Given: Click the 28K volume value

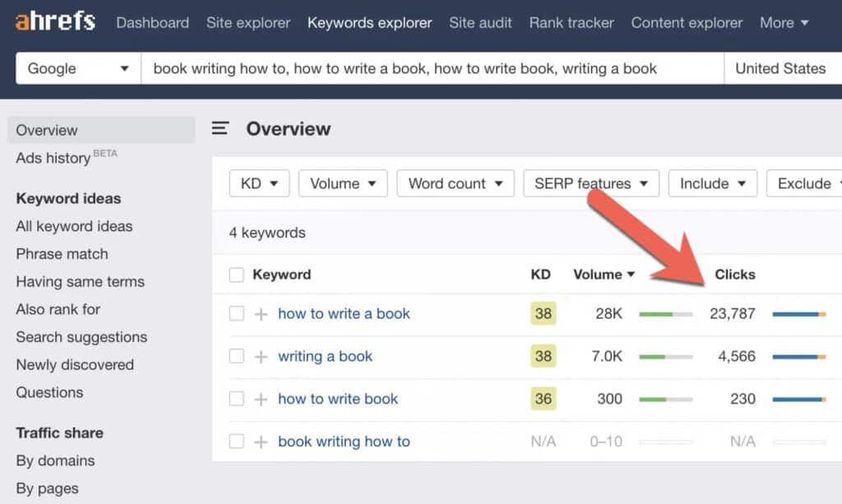Looking at the screenshot, I should click(609, 313).
